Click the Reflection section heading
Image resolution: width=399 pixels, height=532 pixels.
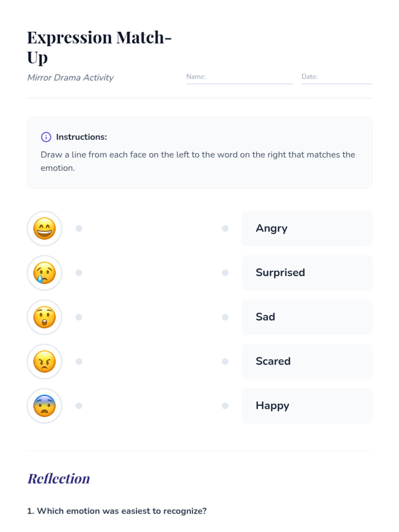[x=59, y=479]
